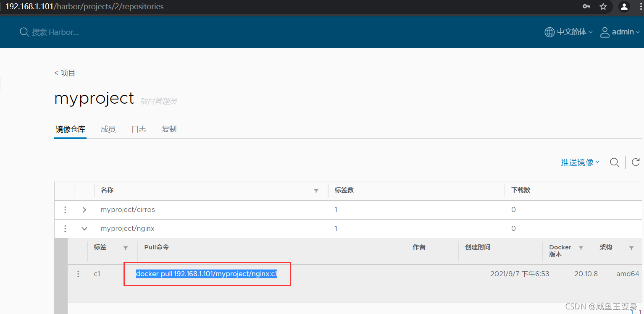Open the myproject/cirros repository link
The height and width of the screenshot is (314, 644).
click(x=128, y=209)
